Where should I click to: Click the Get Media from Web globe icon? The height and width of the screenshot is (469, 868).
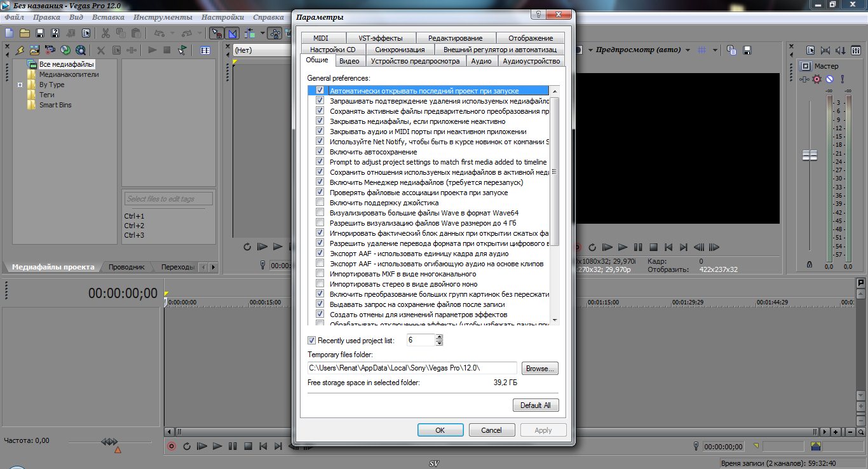[81, 50]
